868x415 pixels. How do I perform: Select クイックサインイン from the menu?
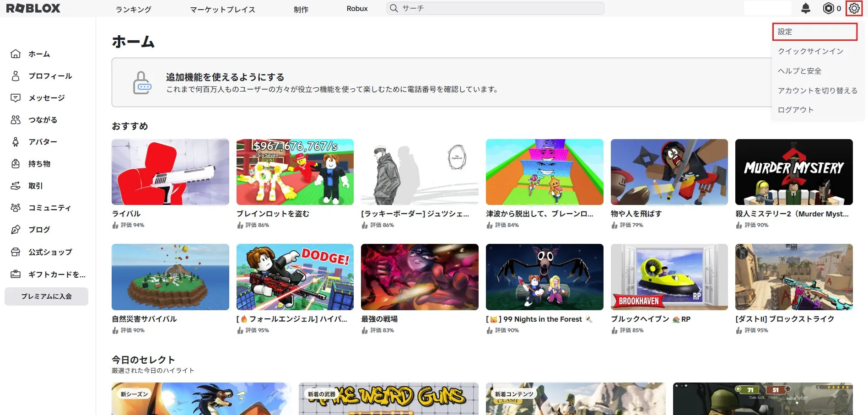pyautogui.click(x=810, y=51)
